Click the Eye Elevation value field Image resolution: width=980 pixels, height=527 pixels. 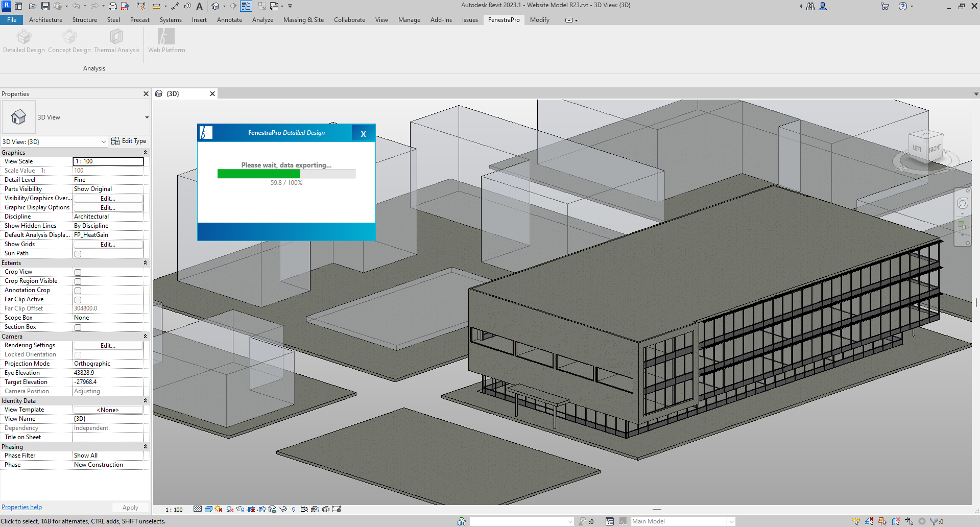[x=108, y=373]
